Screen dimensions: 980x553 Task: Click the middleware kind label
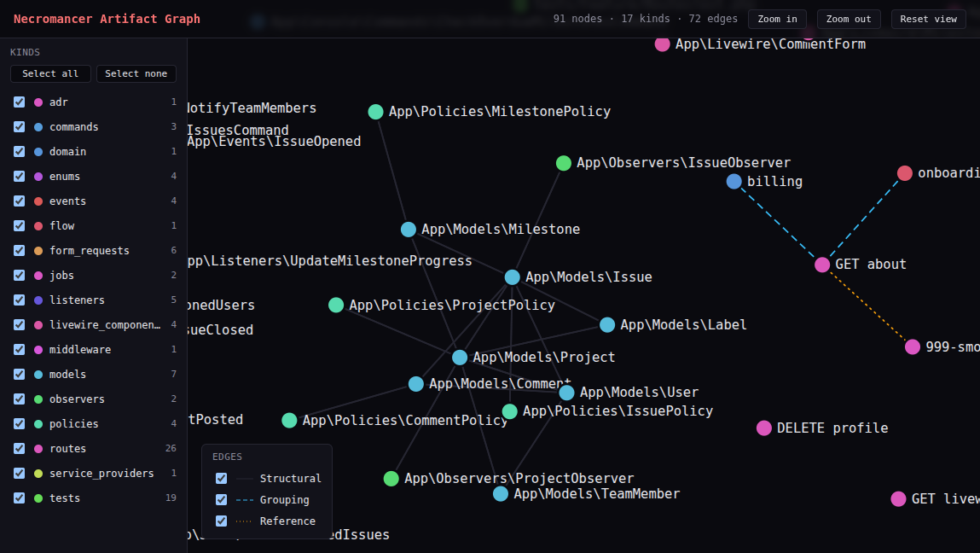point(80,350)
